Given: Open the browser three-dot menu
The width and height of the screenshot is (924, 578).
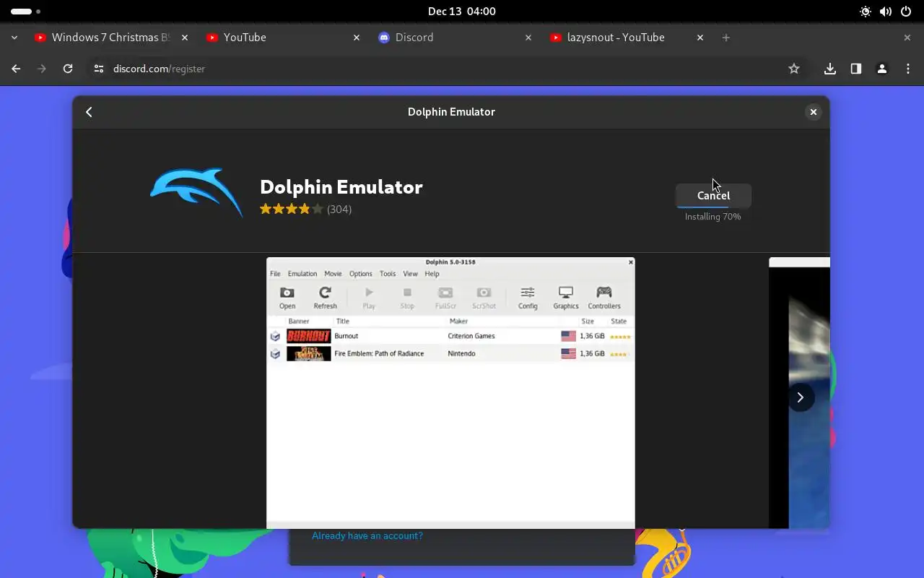Looking at the screenshot, I should [908, 69].
